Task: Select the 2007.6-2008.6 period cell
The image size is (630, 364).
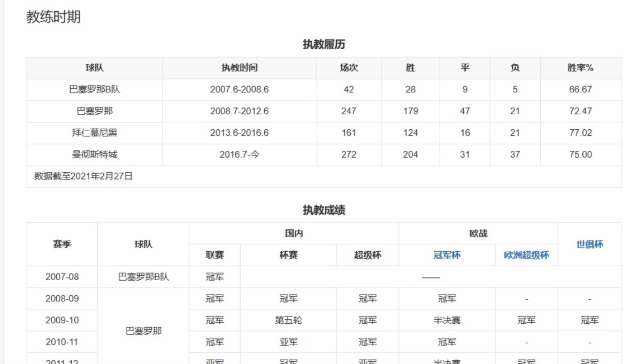Action: 239,89
